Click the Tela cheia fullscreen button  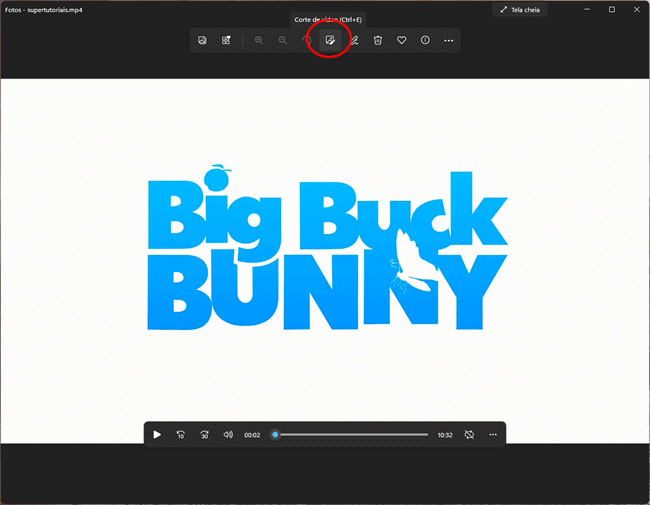pyautogui.click(x=520, y=10)
